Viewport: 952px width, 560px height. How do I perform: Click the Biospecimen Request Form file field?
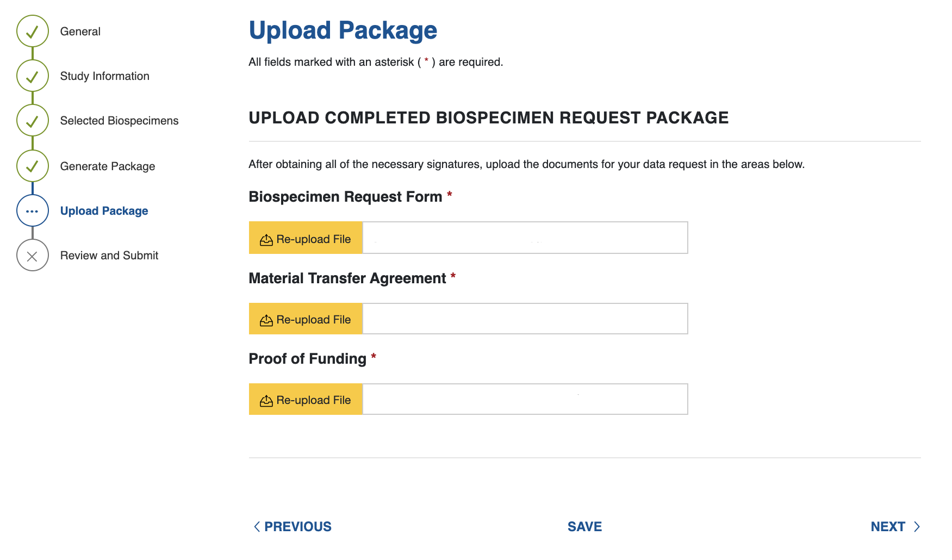pos(525,238)
